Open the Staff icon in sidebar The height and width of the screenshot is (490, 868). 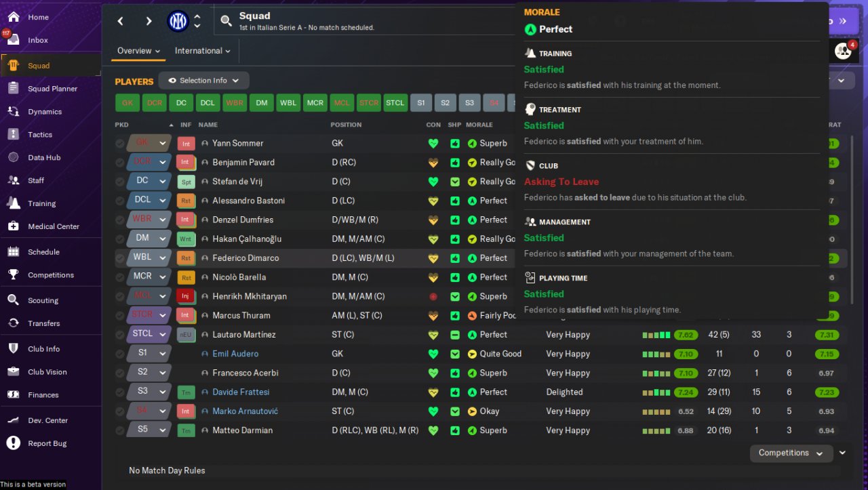tap(14, 180)
